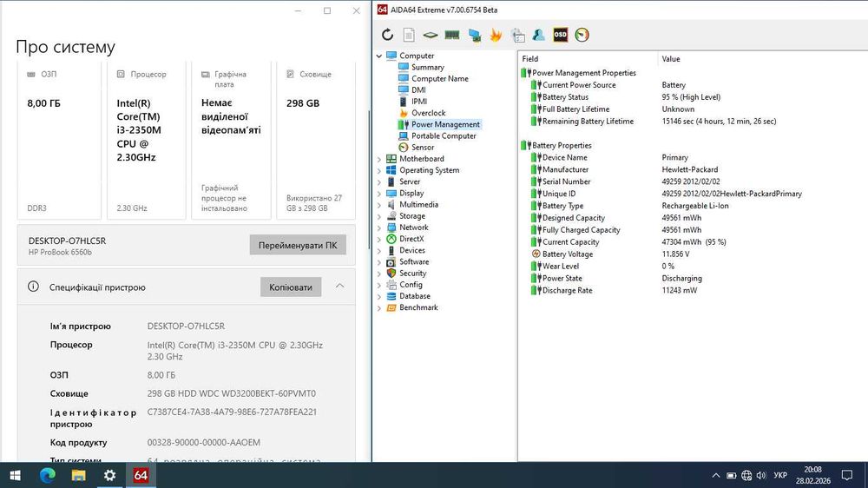Expand the Multimedia tree node

click(x=379, y=205)
